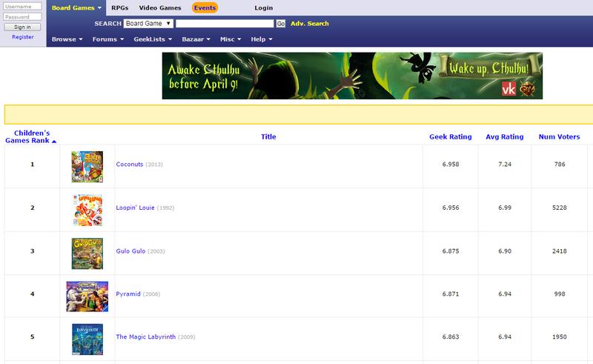Expand the Bazaar menu
This screenshot has width=593, height=364.
click(x=196, y=39)
